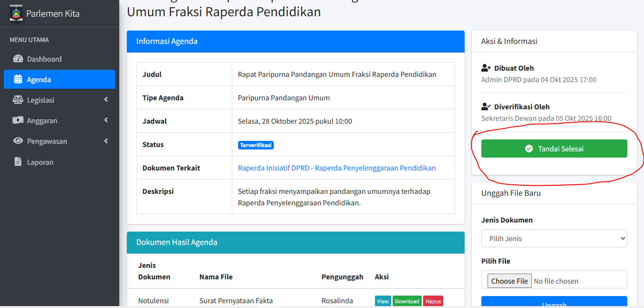Viewport: 644px width, 308px height.
Task: Click the Dashboard speedometer icon
Action: 18,59
